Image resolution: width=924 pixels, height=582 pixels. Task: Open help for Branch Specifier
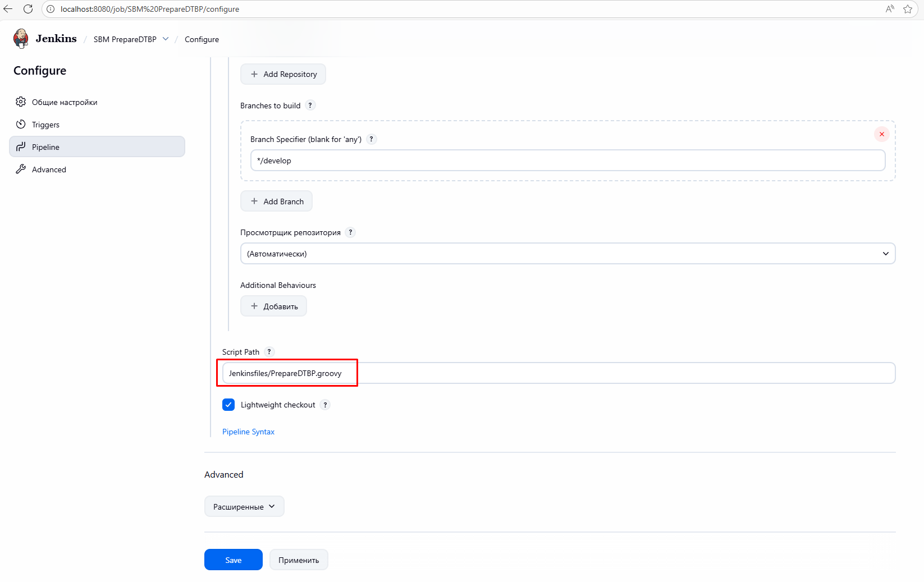371,139
